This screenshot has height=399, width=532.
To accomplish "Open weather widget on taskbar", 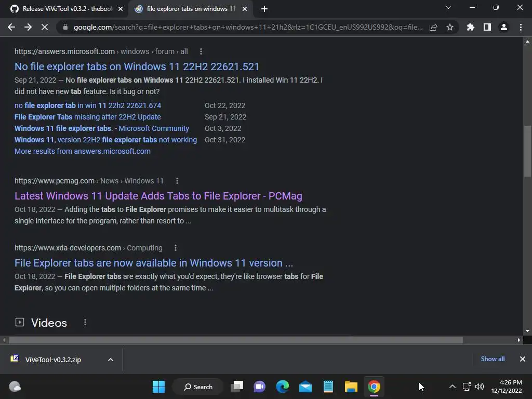I will (x=15, y=387).
